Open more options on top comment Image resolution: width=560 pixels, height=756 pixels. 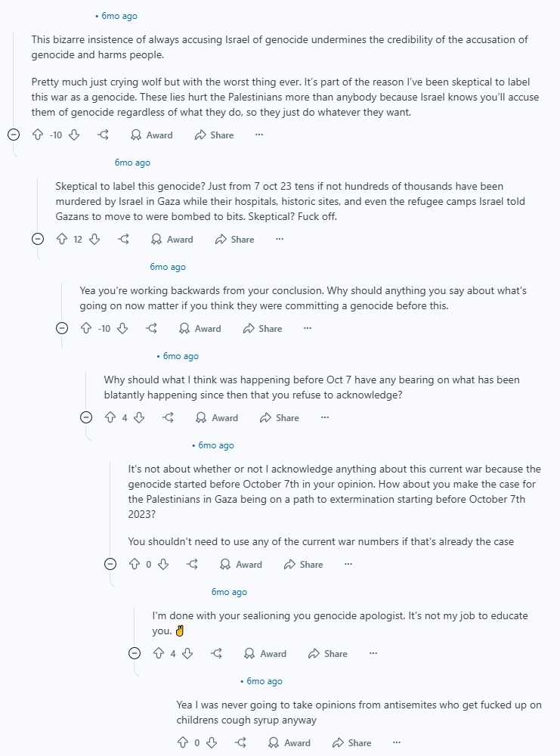tap(259, 135)
